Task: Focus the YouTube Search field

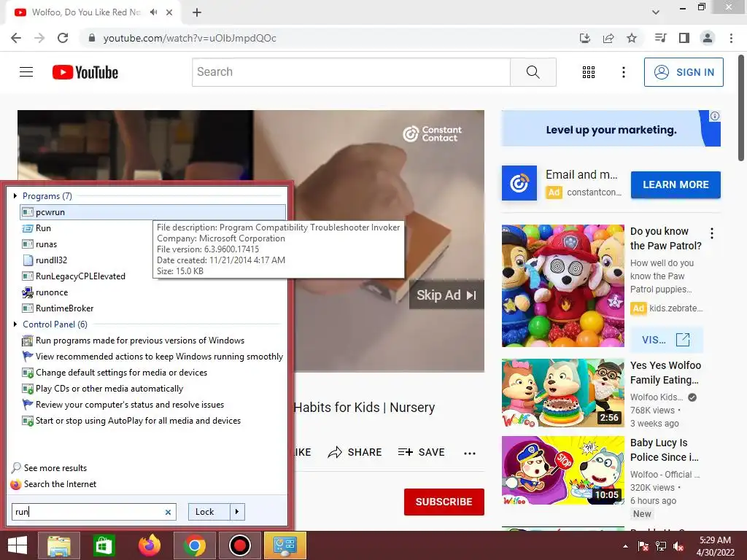Action: point(351,72)
